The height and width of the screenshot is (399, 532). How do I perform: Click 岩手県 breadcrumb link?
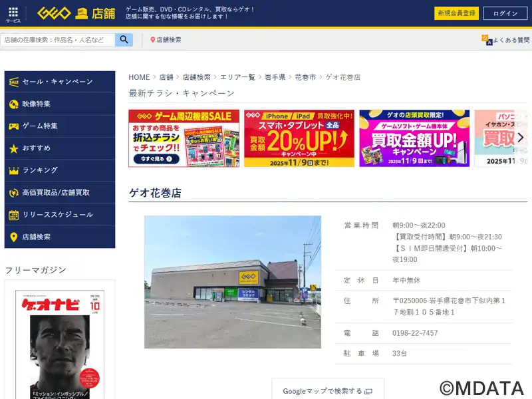click(275, 77)
